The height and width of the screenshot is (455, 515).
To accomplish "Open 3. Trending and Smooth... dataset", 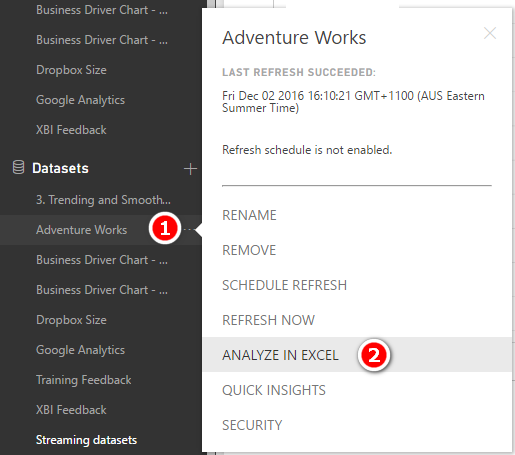I will tap(103, 200).
